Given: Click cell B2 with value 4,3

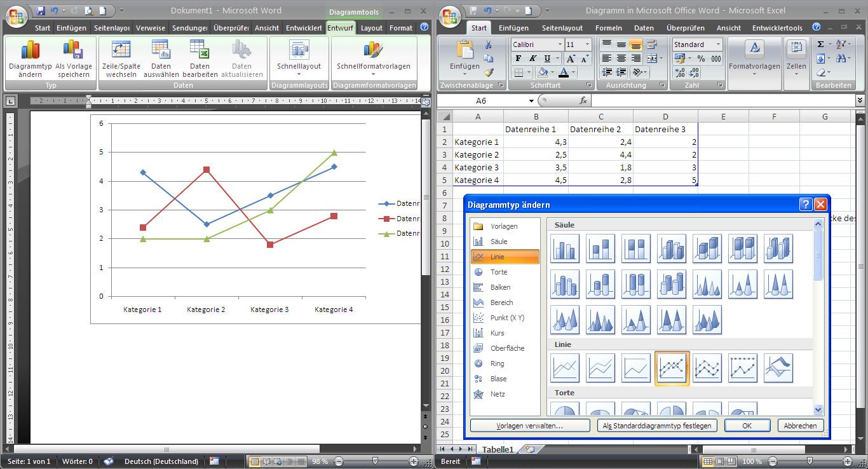Looking at the screenshot, I should click(x=536, y=142).
